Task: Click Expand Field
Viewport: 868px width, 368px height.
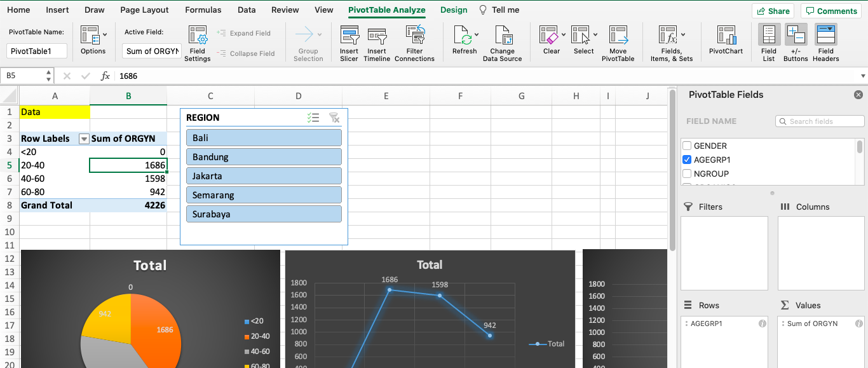Action: 244,33
